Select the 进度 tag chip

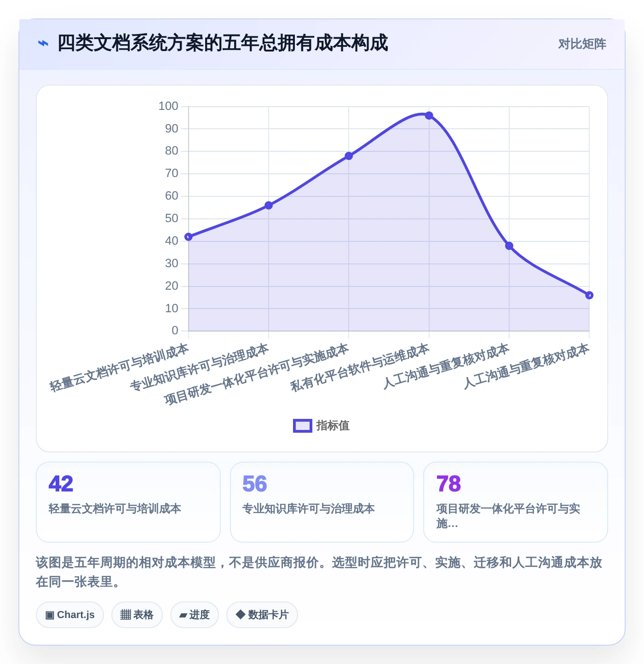point(195,615)
